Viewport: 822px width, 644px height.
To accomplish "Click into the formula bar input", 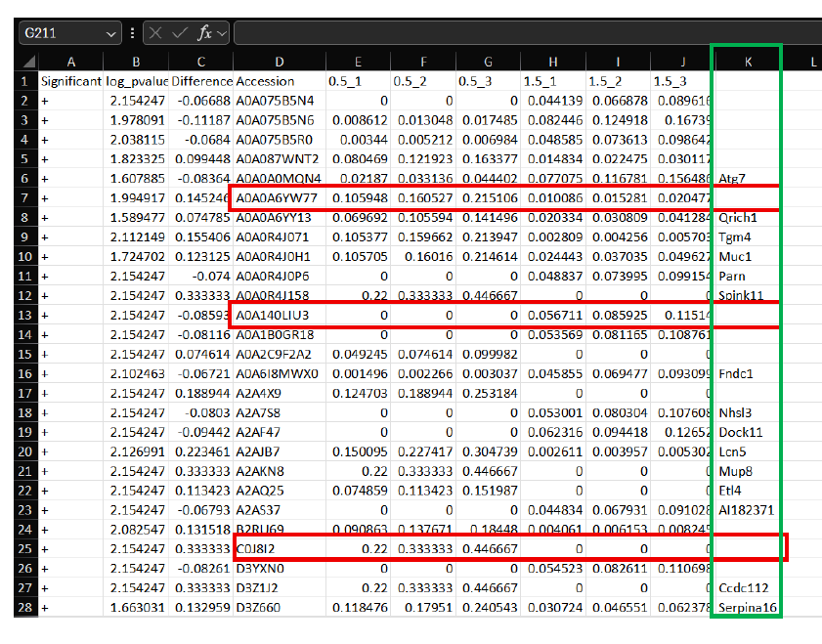I will coord(518,33).
